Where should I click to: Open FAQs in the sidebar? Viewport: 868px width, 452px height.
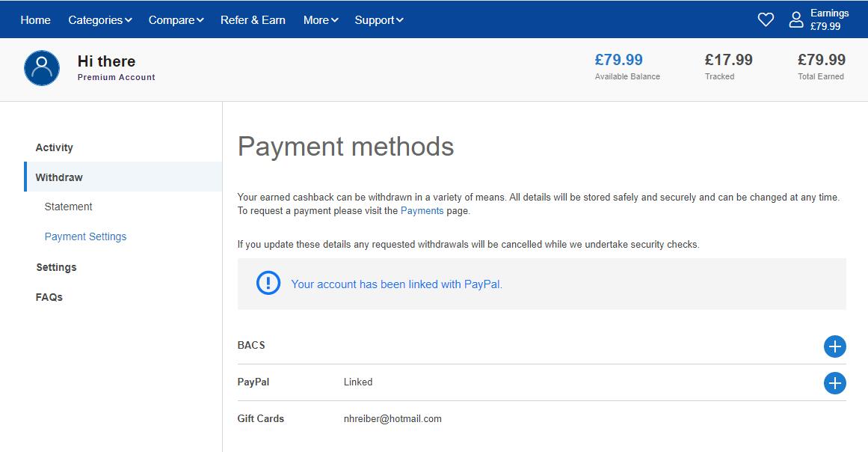(x=49, y=297)
